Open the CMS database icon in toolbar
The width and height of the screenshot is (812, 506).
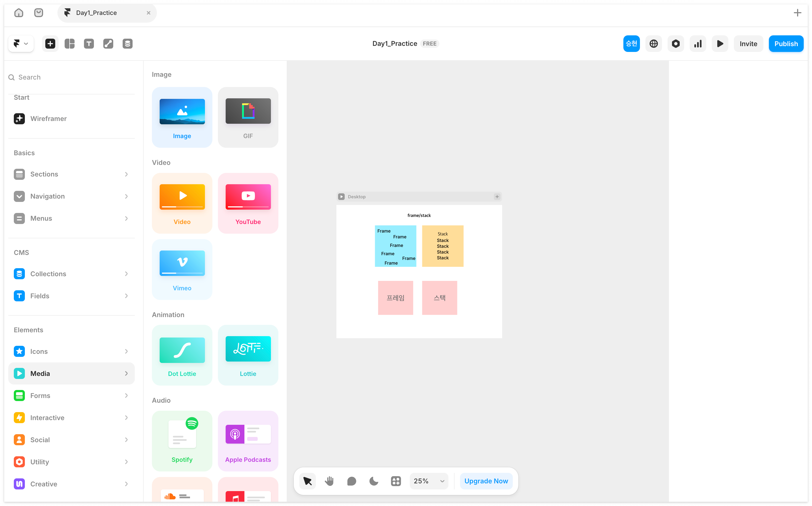128,44
